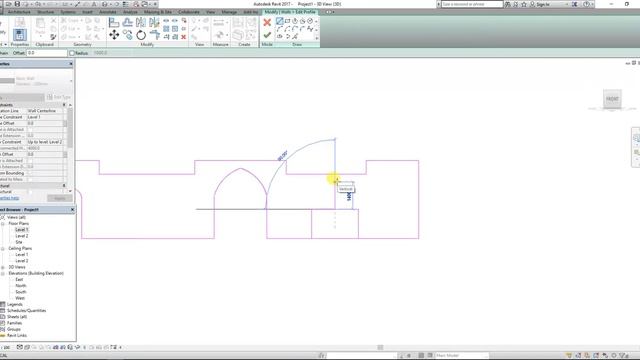640x360 pixels.
Task: Select the Line draw tool
Action: pos(280,21)
